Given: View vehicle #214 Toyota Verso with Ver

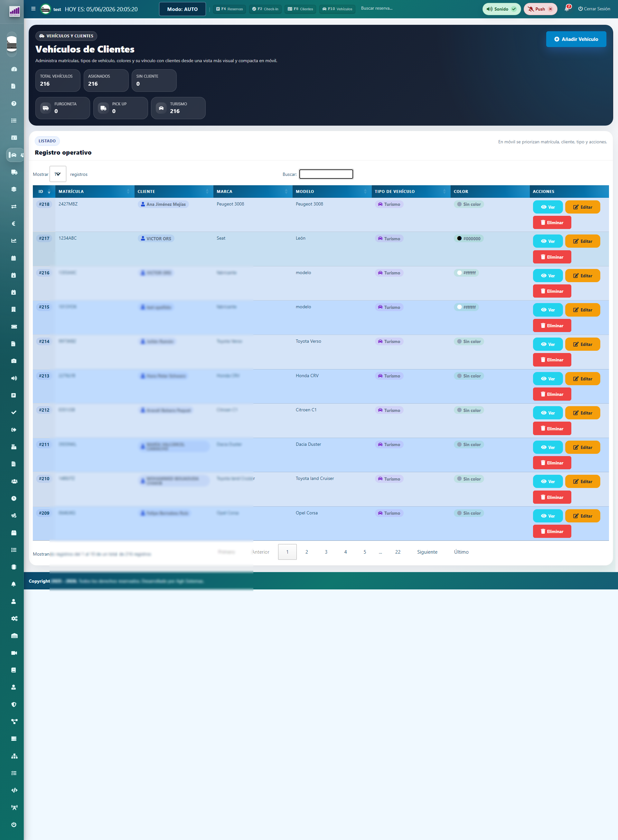Looking at the screenshot, I should (548, 344).
